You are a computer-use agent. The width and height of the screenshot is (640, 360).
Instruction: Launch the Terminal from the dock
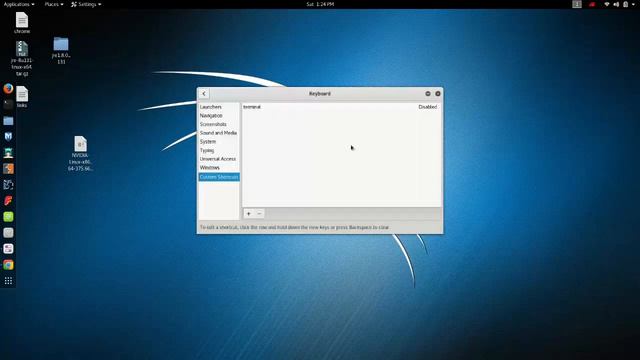click(8, 104)
